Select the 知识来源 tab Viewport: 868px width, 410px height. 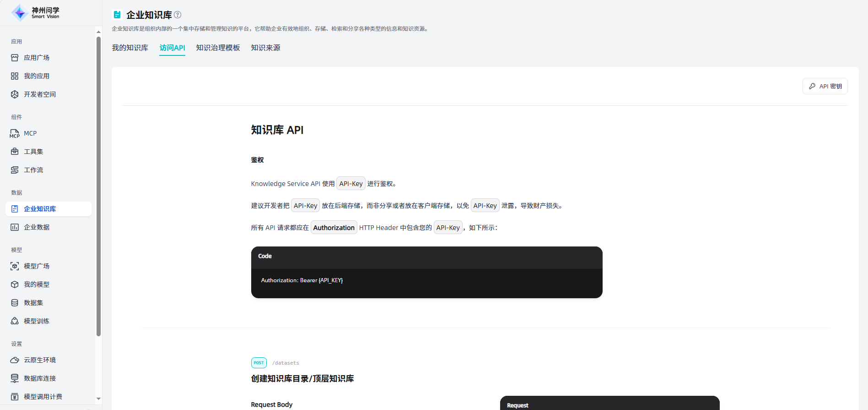(265, 48)
